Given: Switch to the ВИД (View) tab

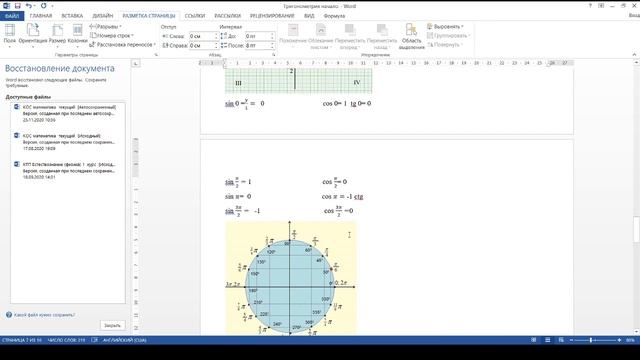Looking at the screenshot, I should (309, 16).
